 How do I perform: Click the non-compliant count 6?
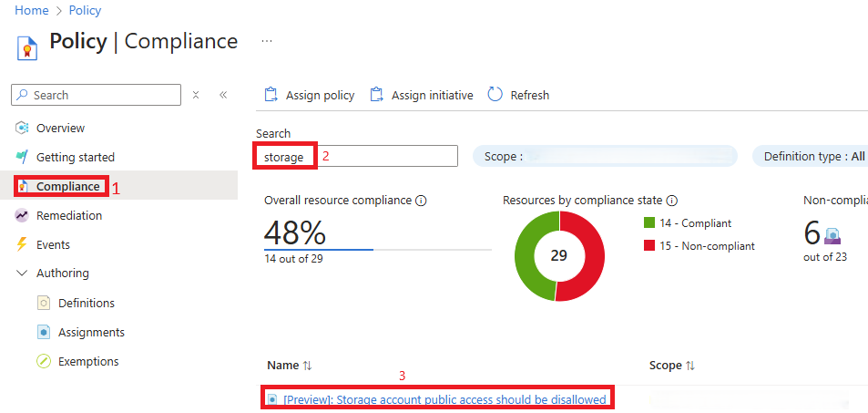point(812,232)
